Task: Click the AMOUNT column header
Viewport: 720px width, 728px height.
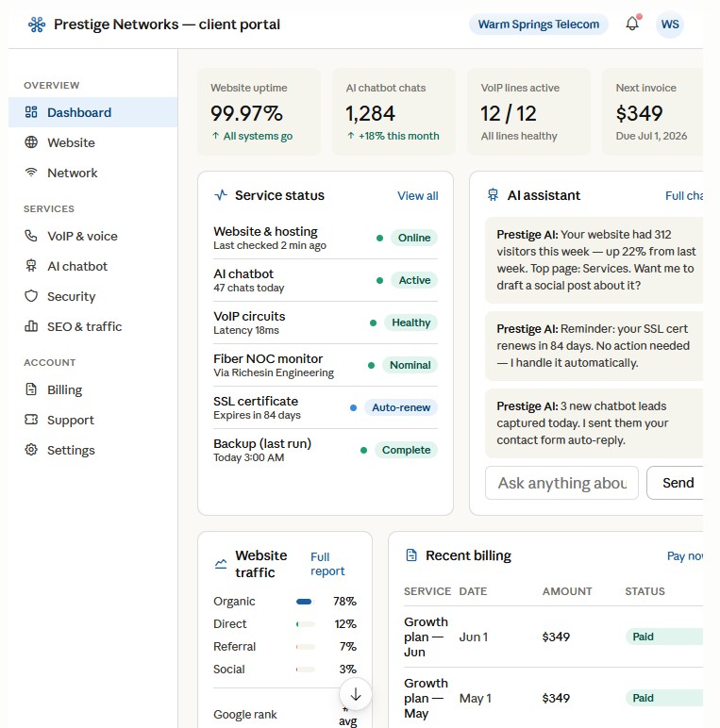Action: [x=567, y=591]
